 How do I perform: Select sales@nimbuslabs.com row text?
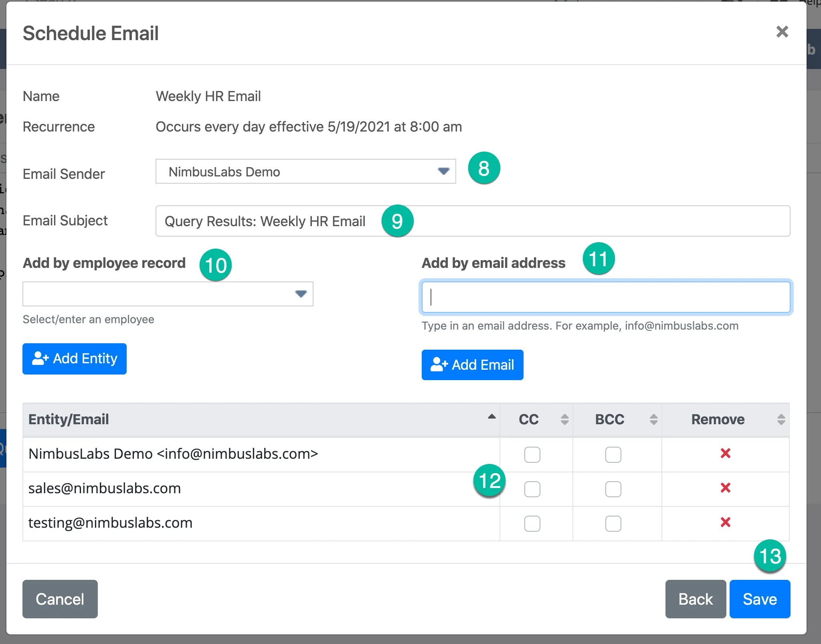(x=105, y=488)
